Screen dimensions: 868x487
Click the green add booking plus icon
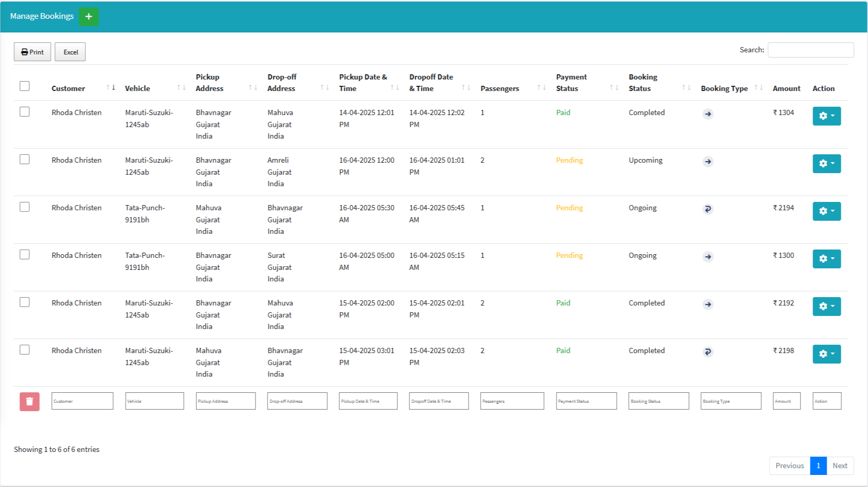pyautogui.click(x=88, y=17)
